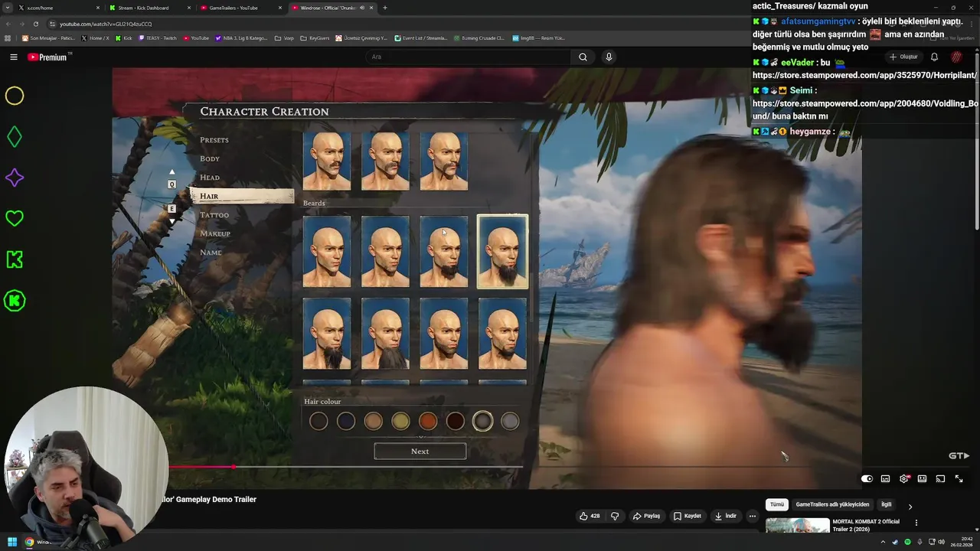Open the account avatar menu

(956, 57)
